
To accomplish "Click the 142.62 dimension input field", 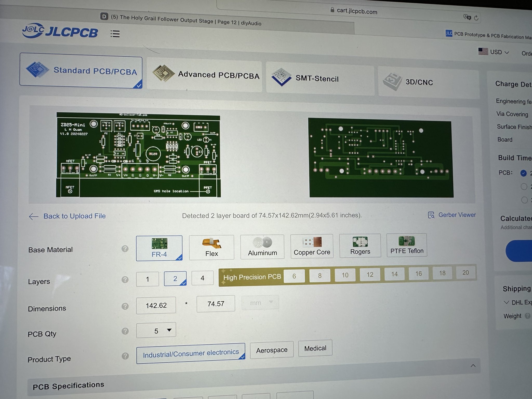I will (156, 305).
